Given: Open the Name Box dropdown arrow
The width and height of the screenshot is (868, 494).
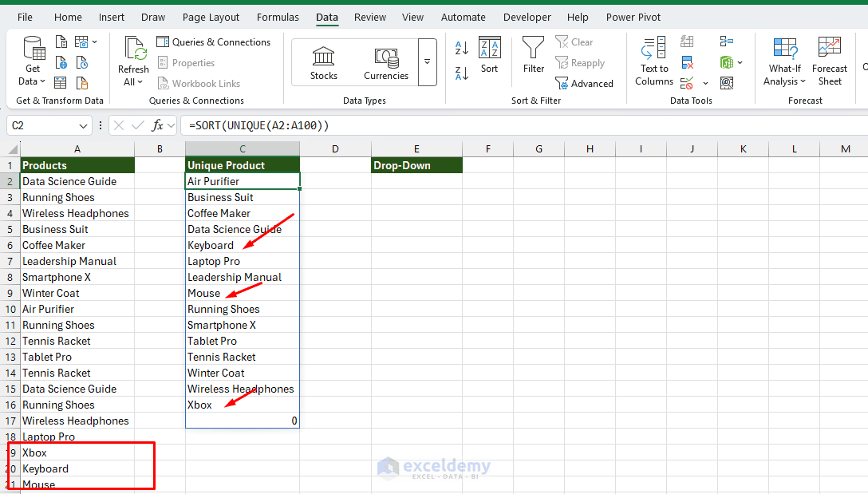Looking at the screenshot, I should (83, 126).
